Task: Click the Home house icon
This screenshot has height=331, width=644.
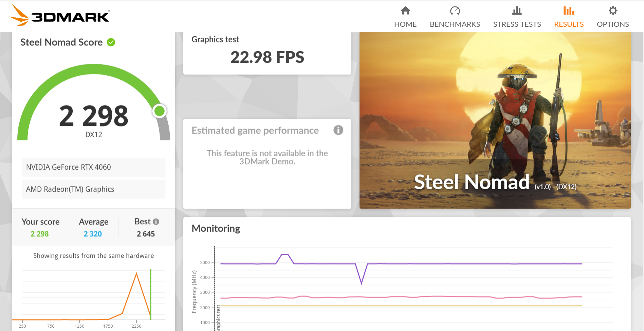Action: [405, 11]
